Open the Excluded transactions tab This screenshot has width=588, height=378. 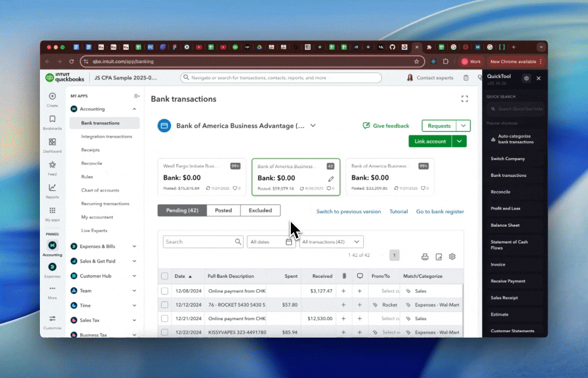click(260, 210)
